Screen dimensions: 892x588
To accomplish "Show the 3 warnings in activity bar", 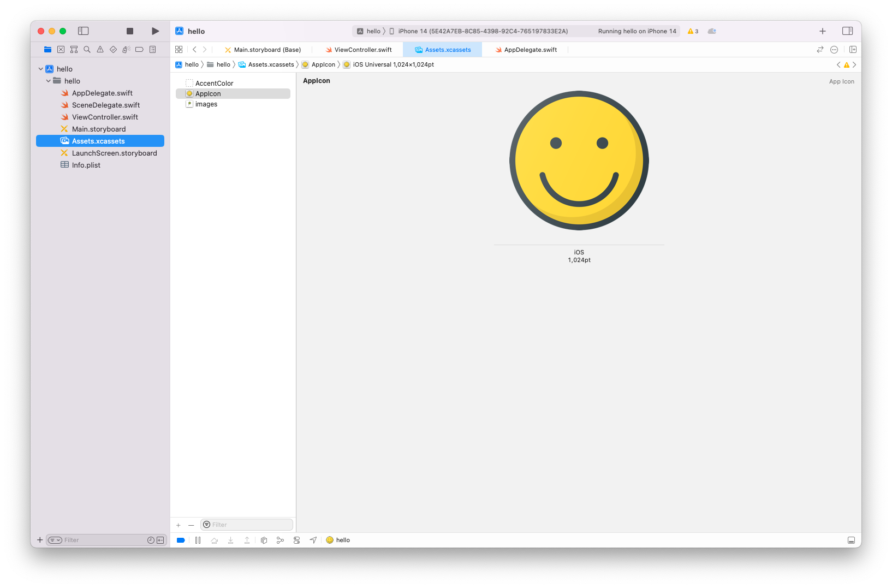I will (693, 31).
